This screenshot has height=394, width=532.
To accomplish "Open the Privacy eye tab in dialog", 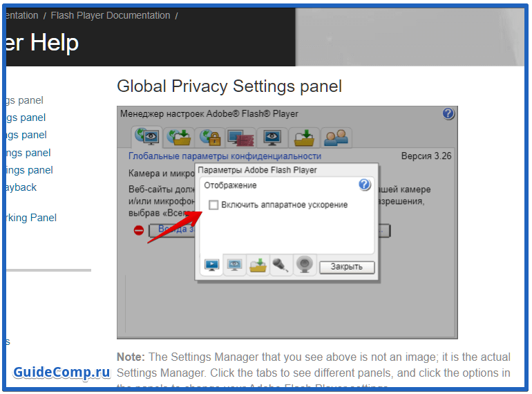I will (x=234, y=265).
